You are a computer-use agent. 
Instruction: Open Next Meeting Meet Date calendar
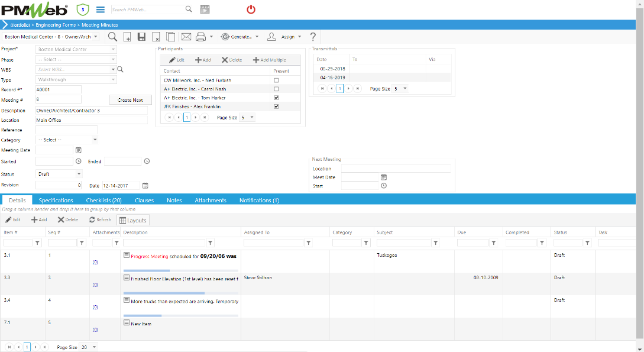click(x=384, y=177)
